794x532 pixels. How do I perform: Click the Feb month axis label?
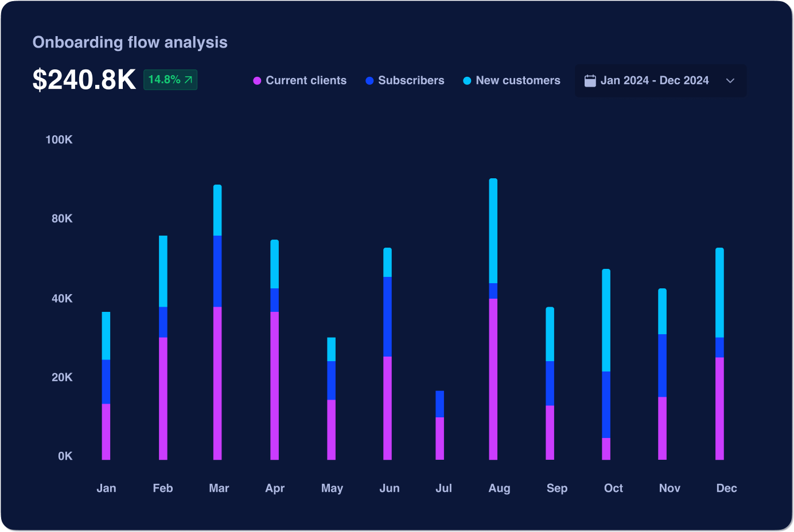[163, 488]
